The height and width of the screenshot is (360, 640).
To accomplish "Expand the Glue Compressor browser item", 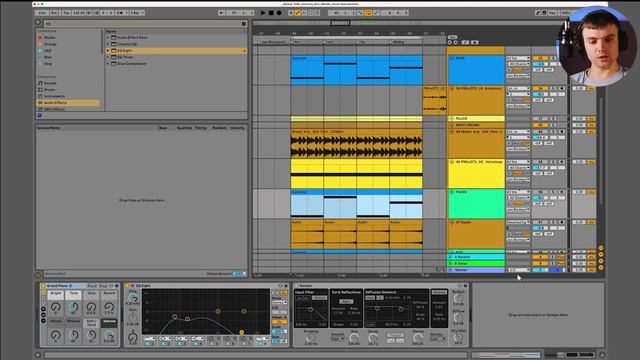I will [108, 64].
